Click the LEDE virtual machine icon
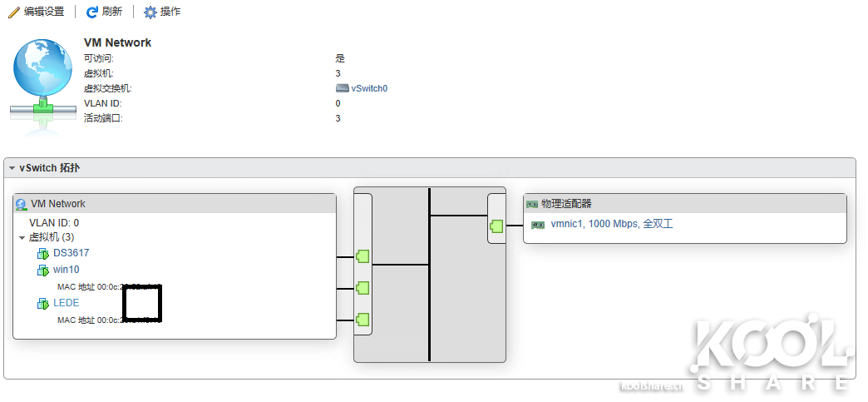Screen dimensions: 868x402 coord(43,304)
